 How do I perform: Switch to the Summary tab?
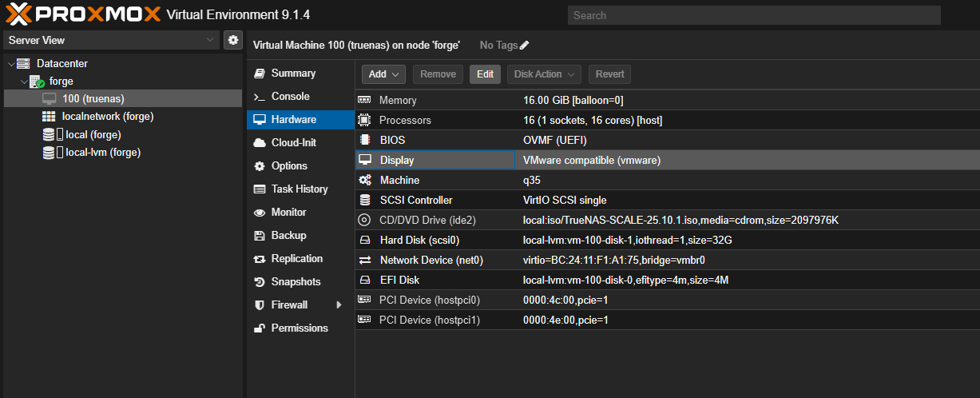point(292,74)
